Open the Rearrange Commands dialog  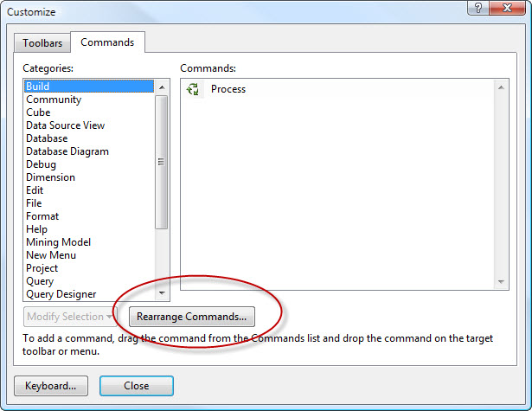tap(192, 317)
